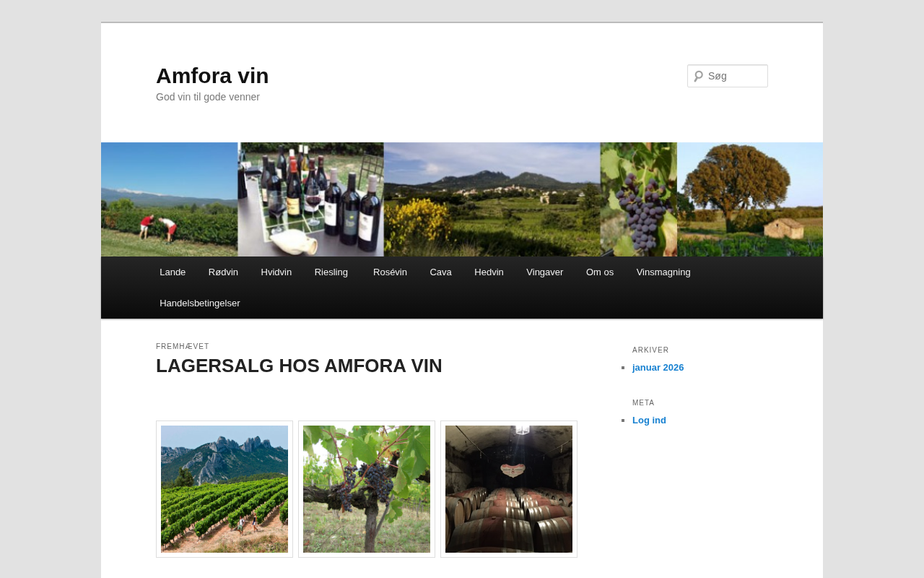Screen dimensions: 924x578
Task: Open the januar 2026 archive link
Action: (x=658, y=368)
